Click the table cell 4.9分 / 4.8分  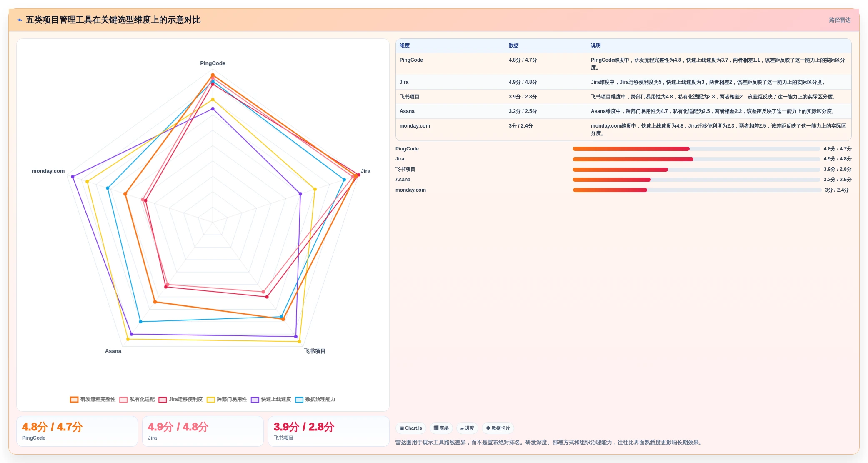coord(523,82)
